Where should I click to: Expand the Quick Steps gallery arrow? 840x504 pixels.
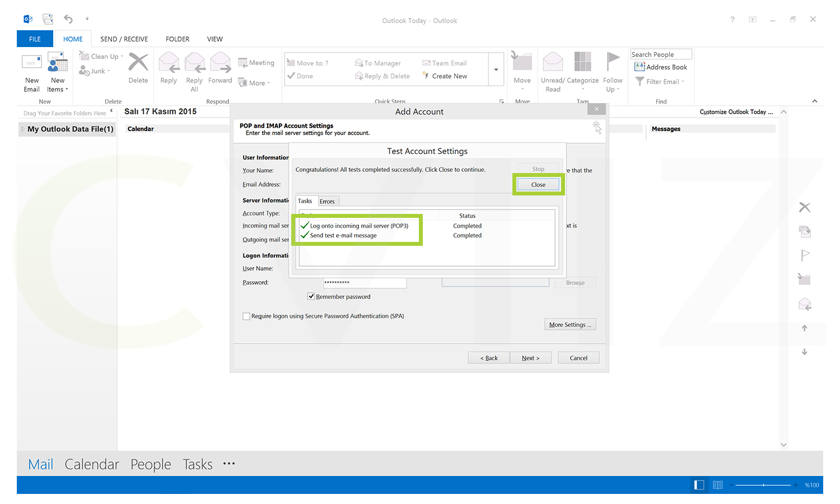(x=496, y=69)
